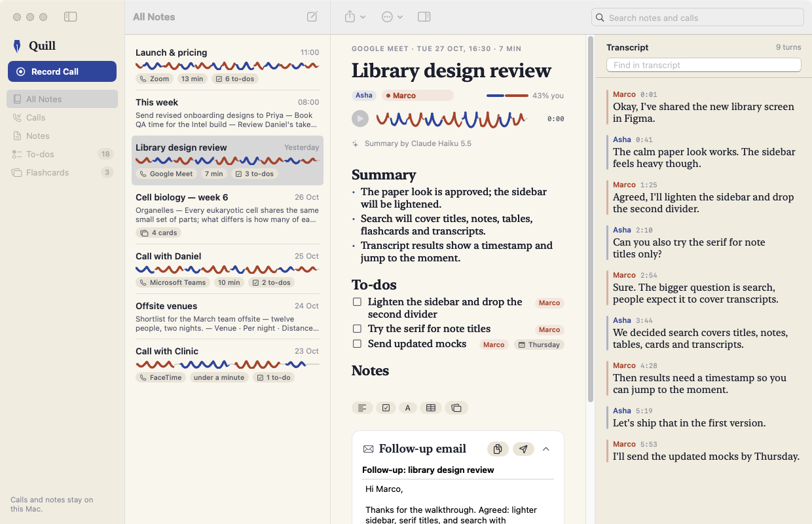This screenshot has width=812, height=524.
Task: Check 'Lighten the sidebar and drop' to-do
Action: [x=357, y=302]
